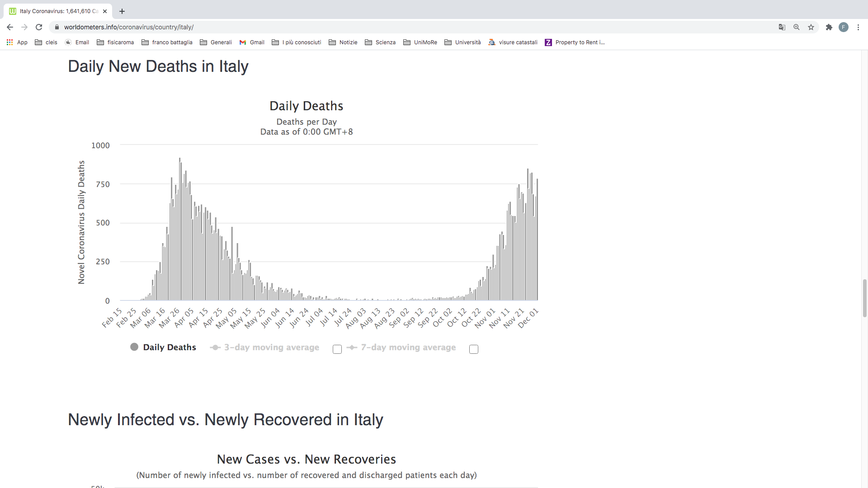Open Chrome three-dot menu
The height and width of the screenshot is (488, 868).
pos(858,27)
